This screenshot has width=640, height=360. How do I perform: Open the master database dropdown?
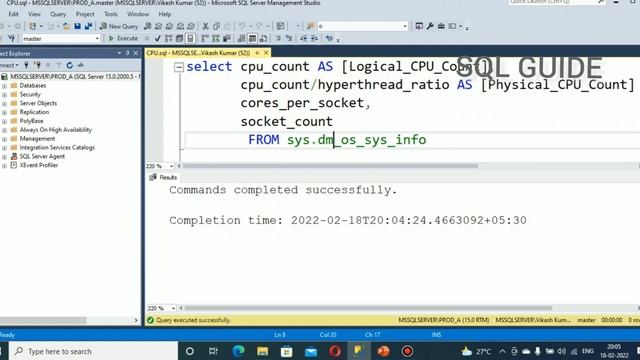tap(97, 38)
